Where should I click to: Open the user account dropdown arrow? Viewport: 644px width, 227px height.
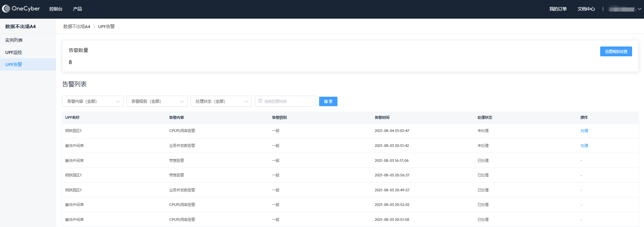pos(639,9)
